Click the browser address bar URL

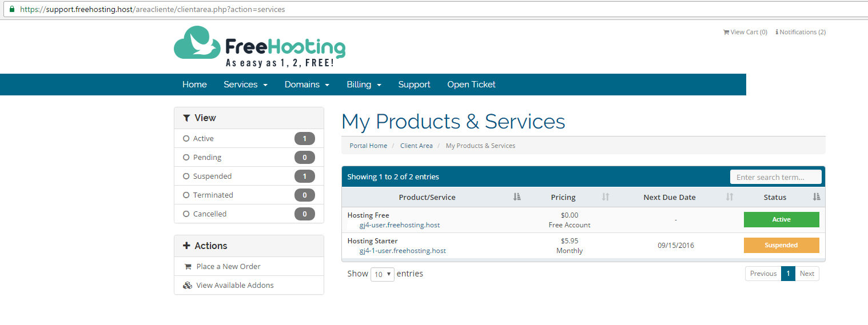coord(152,9)
